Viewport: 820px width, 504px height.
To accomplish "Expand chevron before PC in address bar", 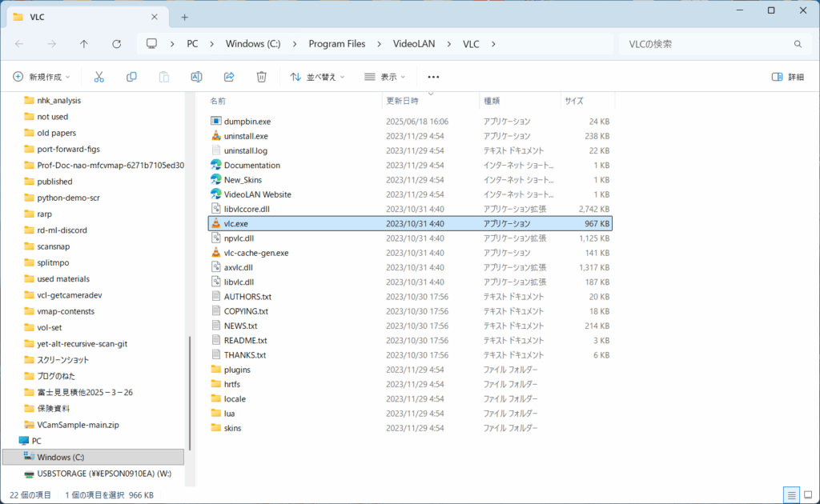I will 173,44.
